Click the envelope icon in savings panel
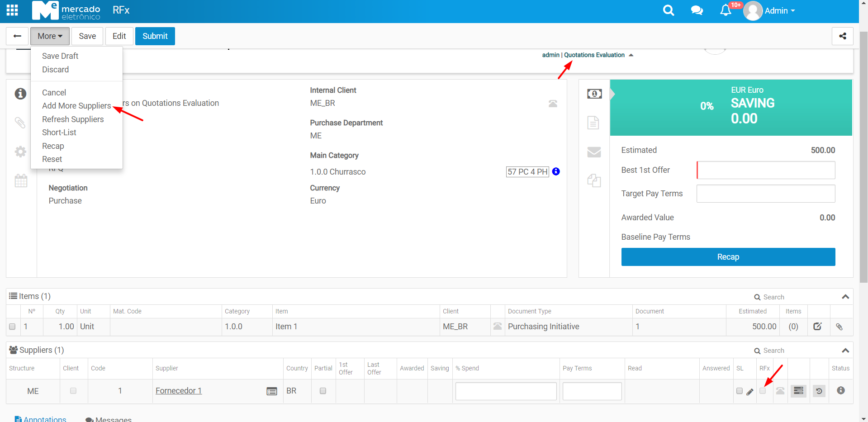This screenshot has width=868, height=422. coord(593,152)
